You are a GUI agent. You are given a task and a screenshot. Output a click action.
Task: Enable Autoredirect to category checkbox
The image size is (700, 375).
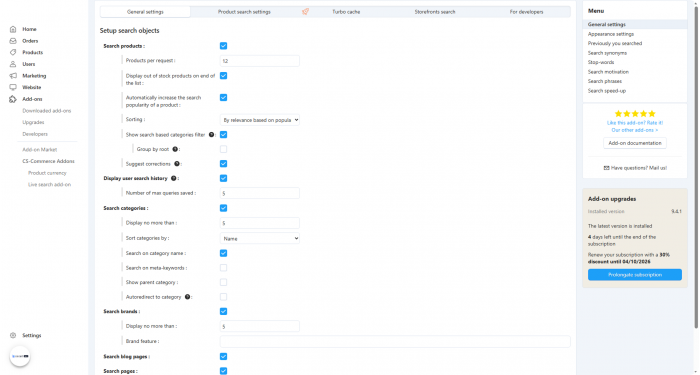coord(224,297)
